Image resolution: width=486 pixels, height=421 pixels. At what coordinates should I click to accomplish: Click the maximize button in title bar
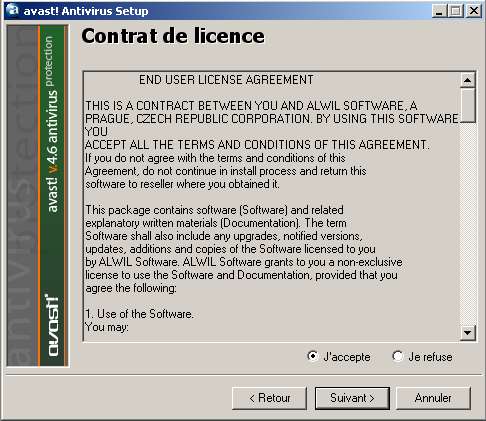(x=456, y=11)
